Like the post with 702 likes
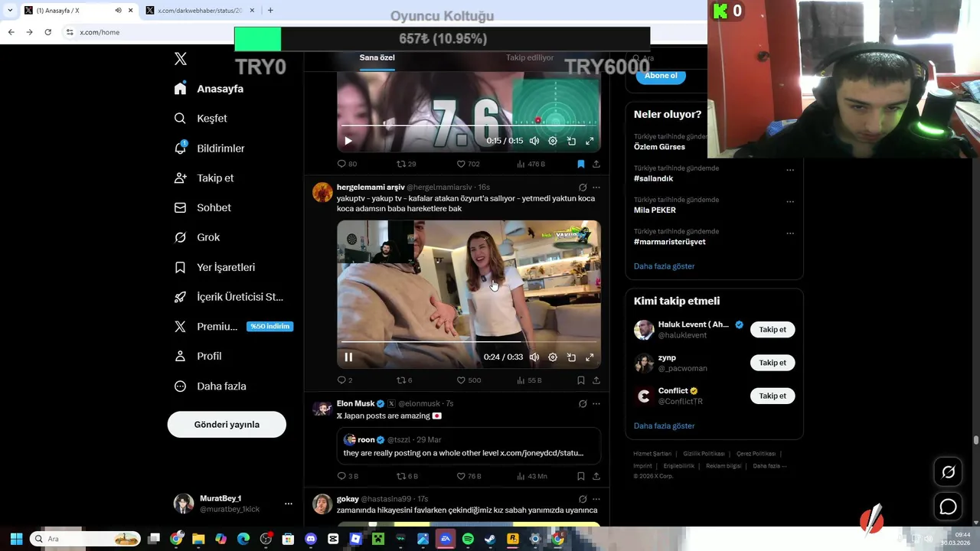Image resolution: width=980 pixels, height=551 pixels. point(468,164)
